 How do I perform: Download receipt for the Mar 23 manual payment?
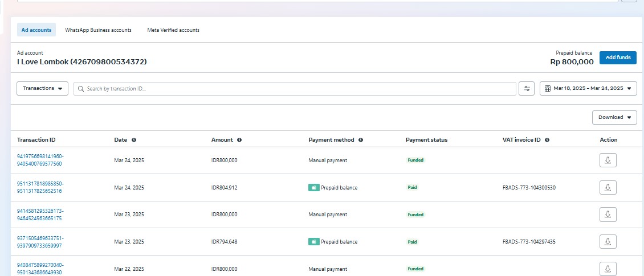[608, 215]
